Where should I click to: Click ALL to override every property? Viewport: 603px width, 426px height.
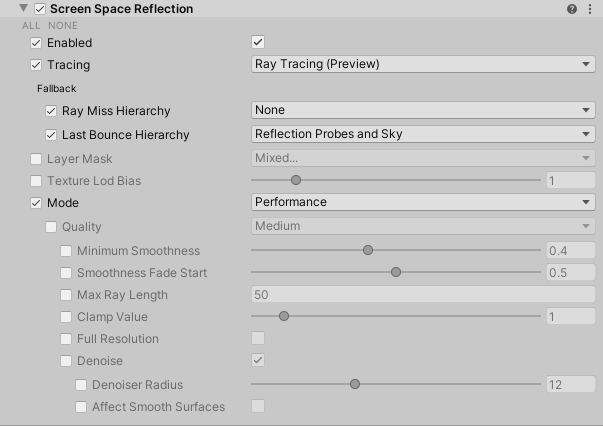pos(31,25)
